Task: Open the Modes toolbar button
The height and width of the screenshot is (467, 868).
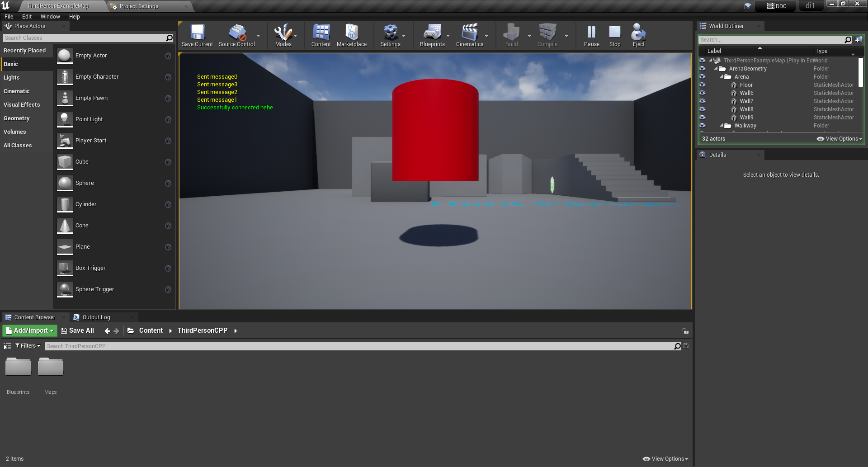Action: click(x=283, y=35)
